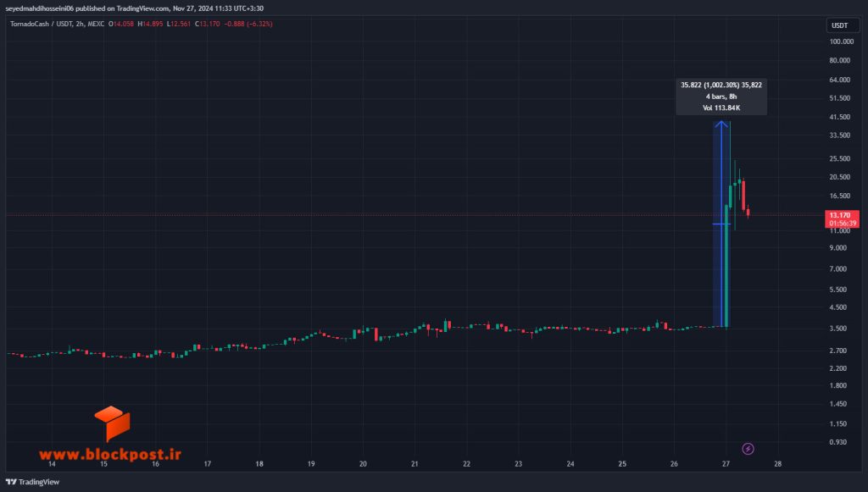
Task: Open the www.blockpost.ir link
Action: click(110, 455)
